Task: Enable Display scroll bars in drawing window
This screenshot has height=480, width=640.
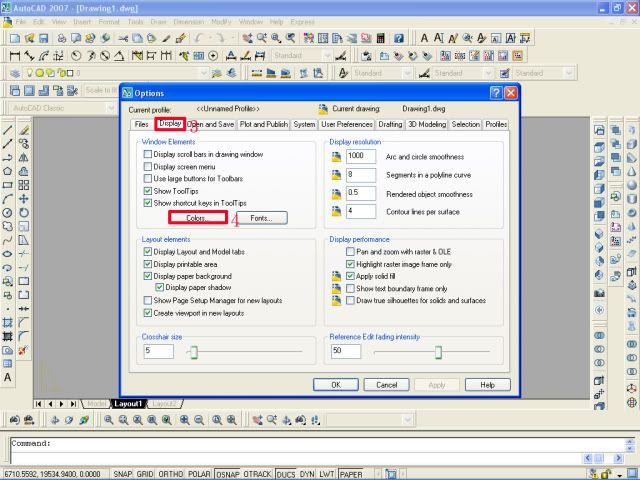Action: (x=148, y=155)
